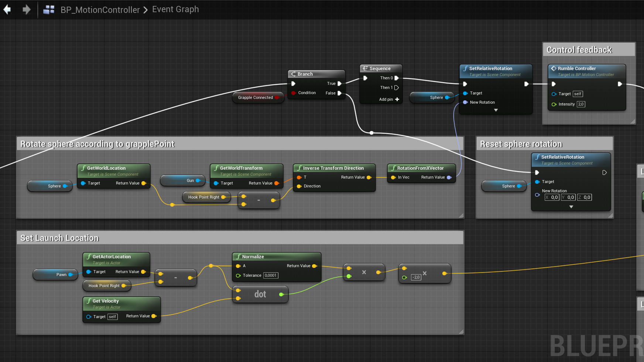Click BP_MotionController in the breadcrumb bar
The width and height of the screenshot is (644, 362).
click(100, 10)
